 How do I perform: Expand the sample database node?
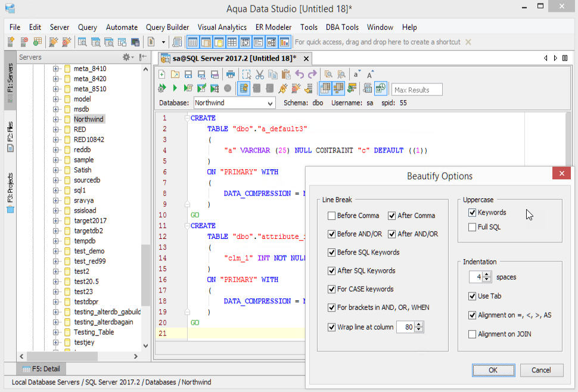click(57, 160)
